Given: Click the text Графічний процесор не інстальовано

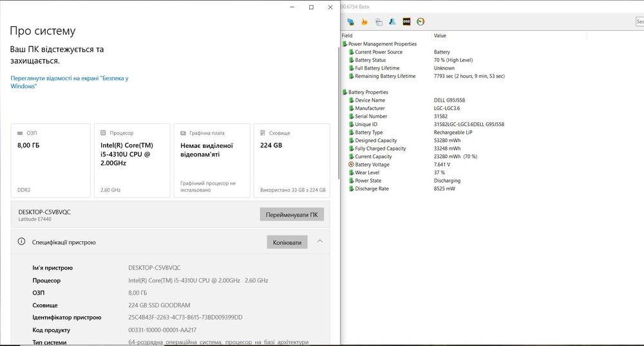Looking at the screenshot, I should click(x=208, y=187).
